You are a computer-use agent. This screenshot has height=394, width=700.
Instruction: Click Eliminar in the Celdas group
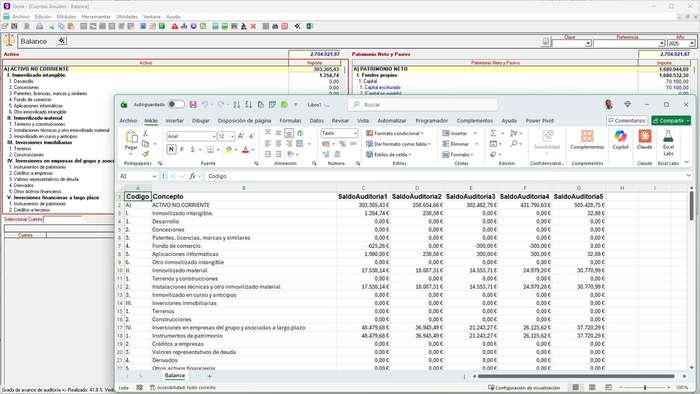tap(455, 144)
